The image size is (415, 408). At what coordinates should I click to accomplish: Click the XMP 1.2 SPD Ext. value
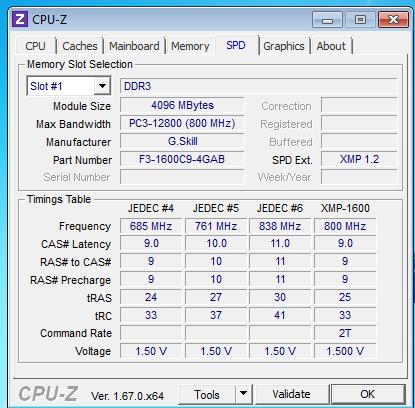tap(359, 159)
